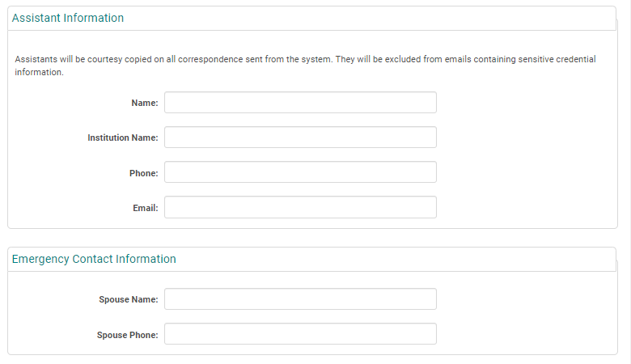Select the assistant Email text field

click(300, 207)
